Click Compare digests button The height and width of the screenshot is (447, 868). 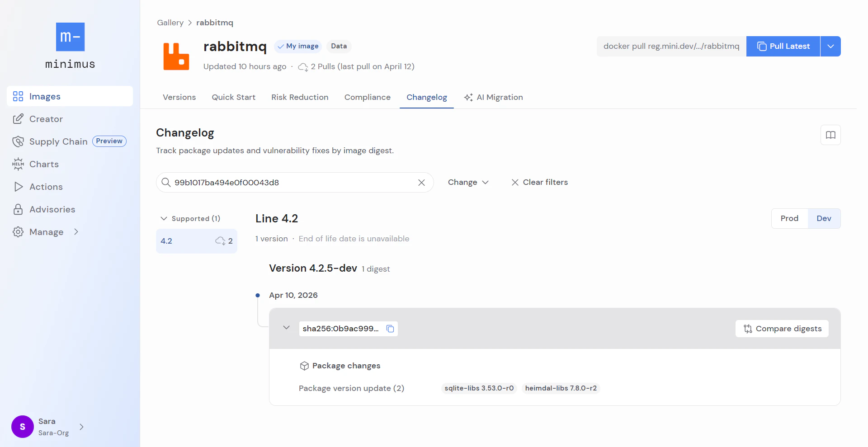[x=782, y=329]
